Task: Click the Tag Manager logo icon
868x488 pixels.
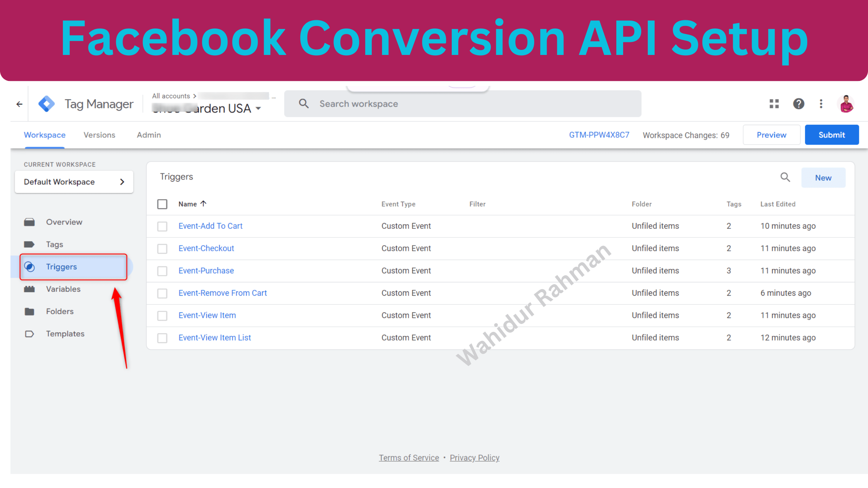Action: pos(47,104)
